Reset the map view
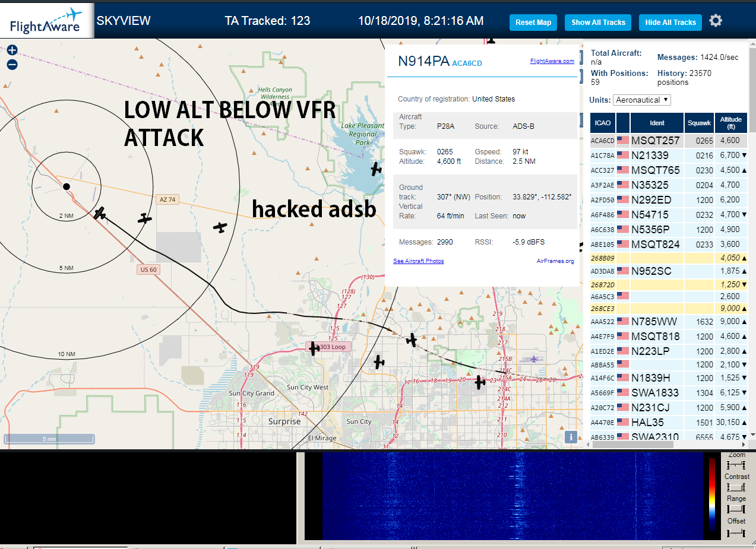Screen dimensions: 756x549 coord(533,23)
